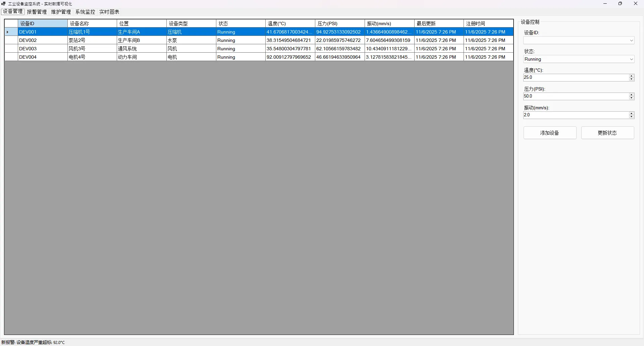Click the 添加设备 button
Screen dimensions: 644x346
[x=550, y=133]
